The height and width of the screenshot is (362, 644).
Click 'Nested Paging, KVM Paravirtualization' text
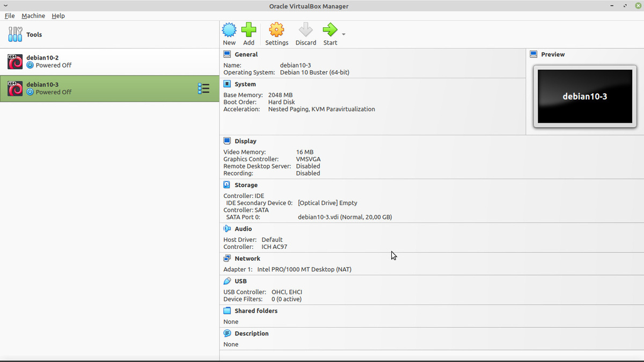click(321, 109)
